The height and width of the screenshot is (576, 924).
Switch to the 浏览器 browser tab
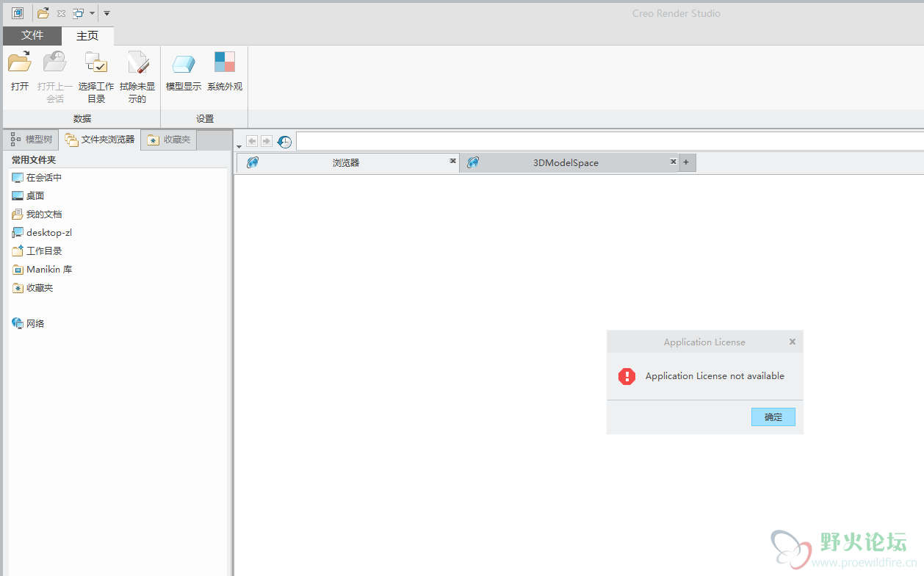[345, 163]
